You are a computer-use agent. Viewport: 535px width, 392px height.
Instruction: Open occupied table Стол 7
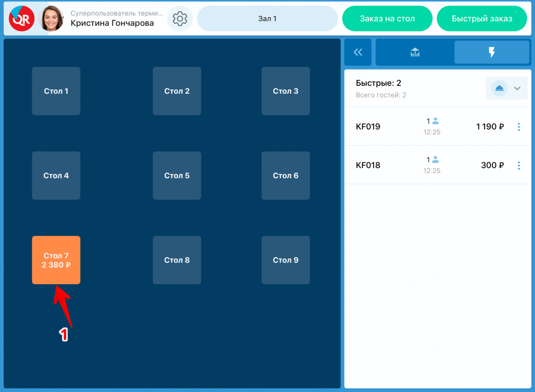click(x=56, y=260)
